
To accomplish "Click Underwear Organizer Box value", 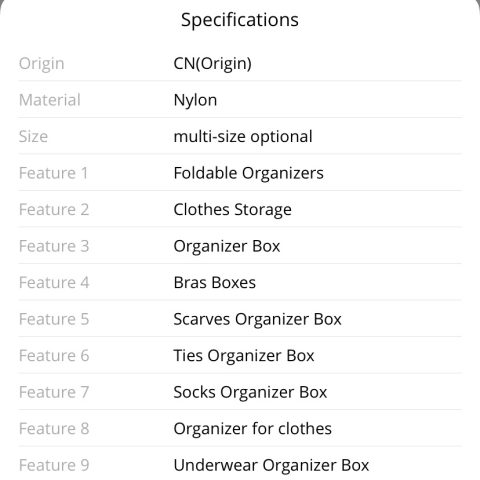I will tap(271, 466).
